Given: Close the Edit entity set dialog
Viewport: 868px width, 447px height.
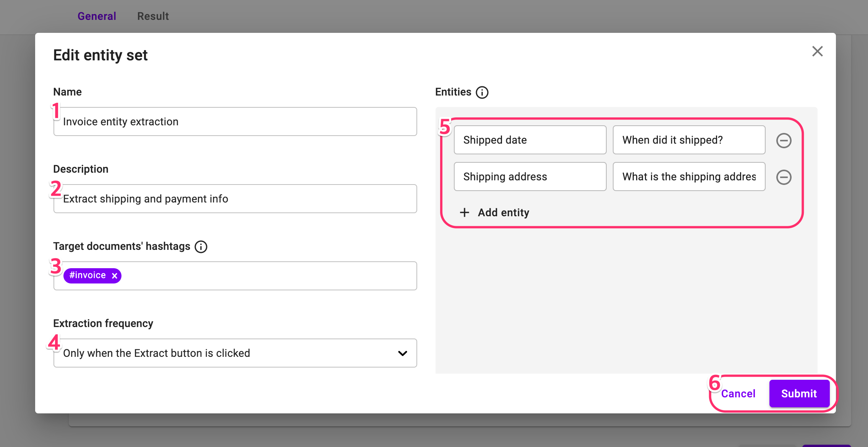Looking at the screenshot, I should tap(817, 51).
